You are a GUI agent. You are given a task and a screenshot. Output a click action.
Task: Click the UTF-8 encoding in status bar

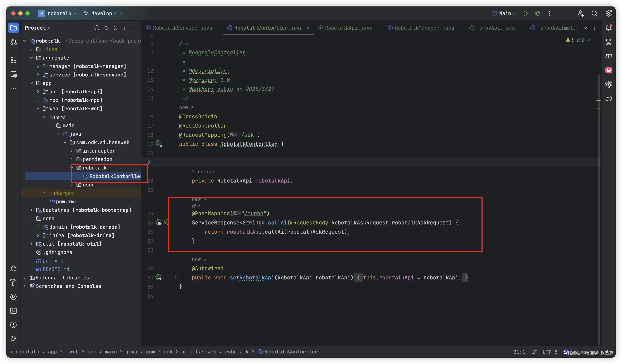[x=550, y=352]
